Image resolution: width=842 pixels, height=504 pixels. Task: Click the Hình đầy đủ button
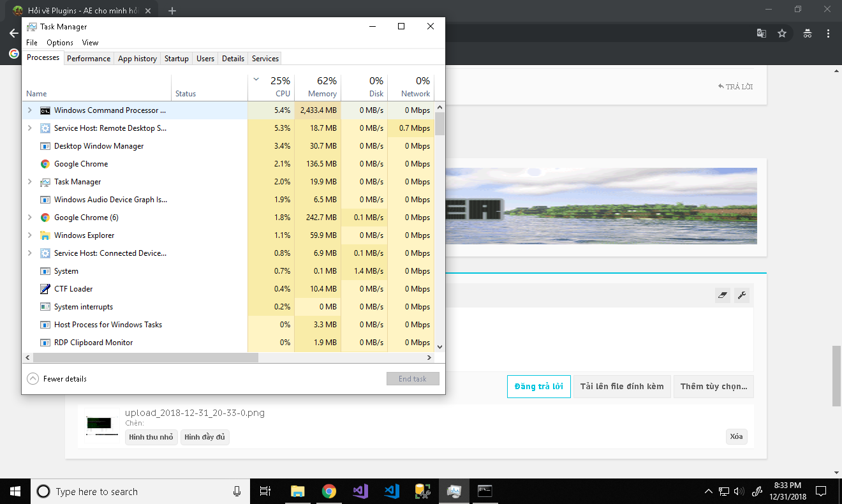[x=205, y=437]
